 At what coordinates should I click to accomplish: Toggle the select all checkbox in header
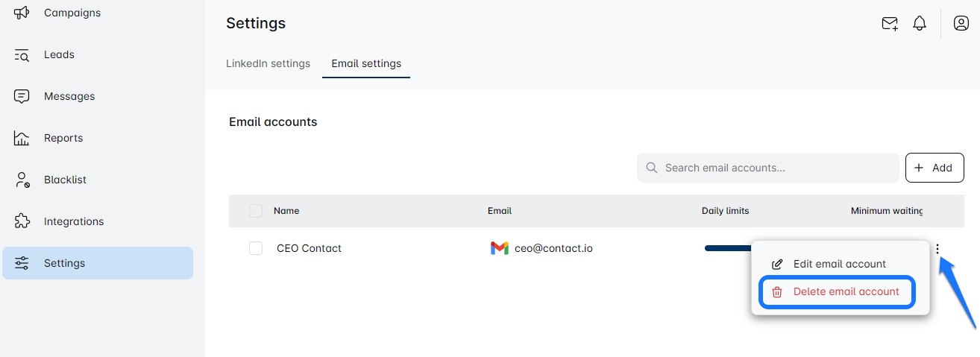(256, 211)
